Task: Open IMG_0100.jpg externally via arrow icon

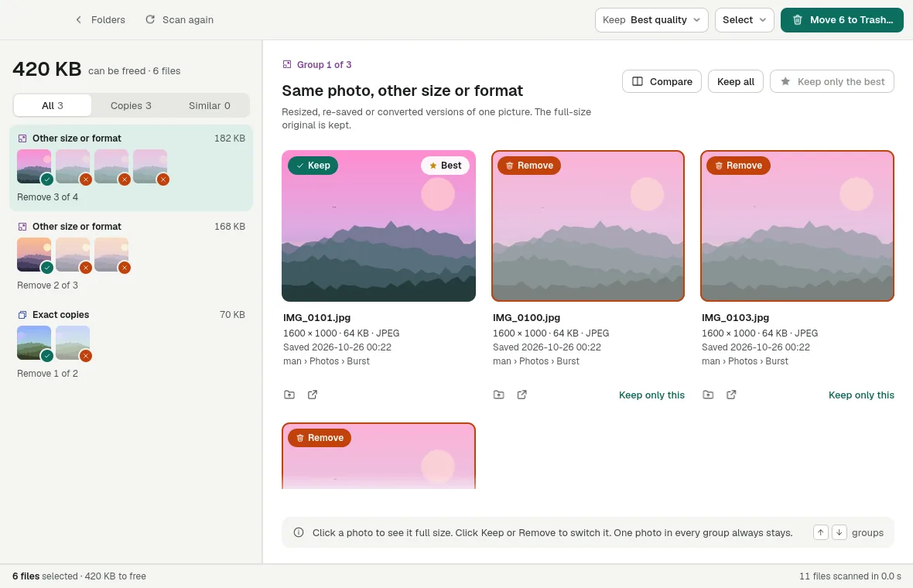Action: (522, 395)
